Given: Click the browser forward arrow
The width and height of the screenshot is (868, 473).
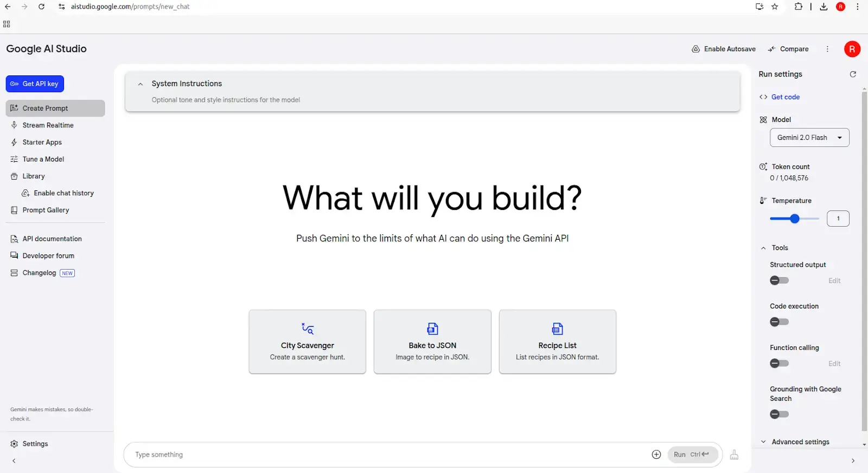Looking at the screenshot, I should 24,7.
